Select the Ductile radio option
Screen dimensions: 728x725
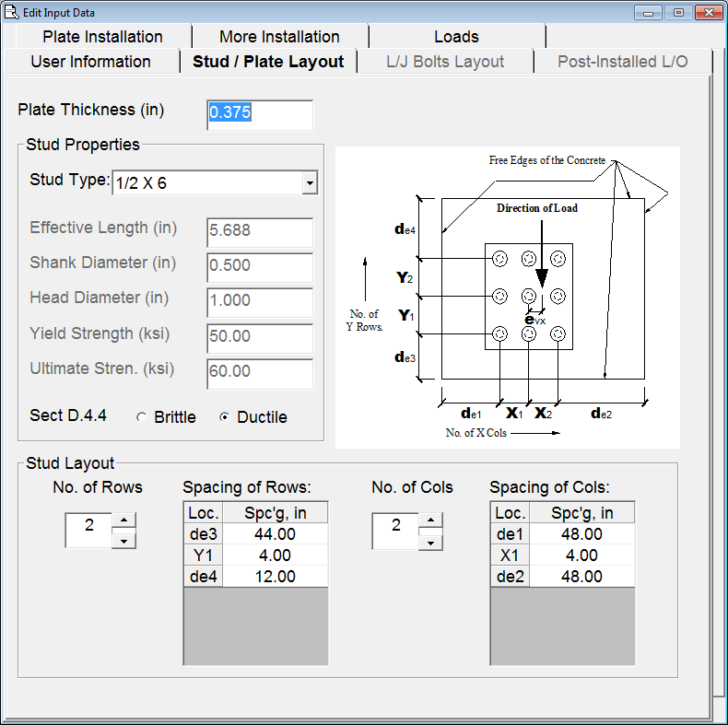[224, 417]
